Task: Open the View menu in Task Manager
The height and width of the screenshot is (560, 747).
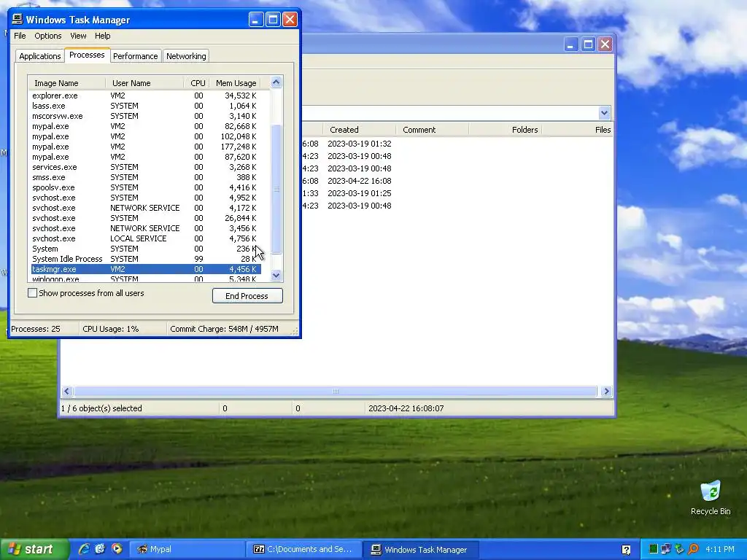Action: (78, 36)
